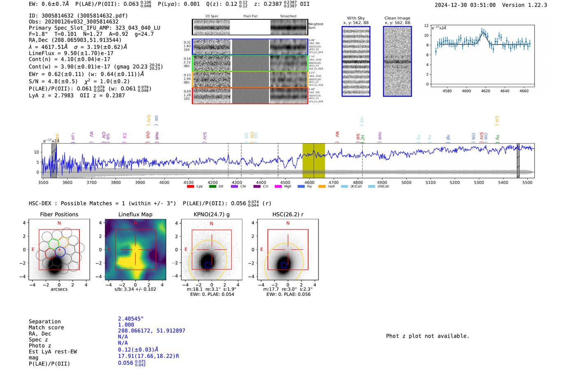The width and height of the screenshot is (576, 392).
Task: Click the blue square marker in KPNO g image
Action: [x=208, y=265]
